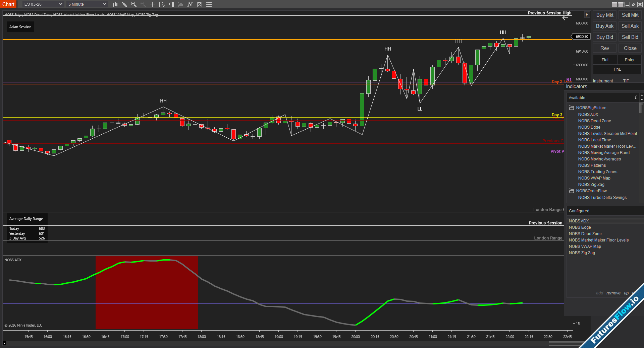Click the remove link under Configured
This screenshot has height=348, width=644.
613,293
